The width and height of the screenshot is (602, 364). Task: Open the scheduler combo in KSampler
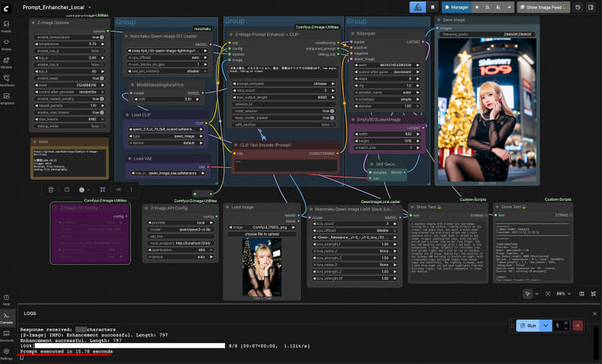pyautogui.click(x=387, y=99)
